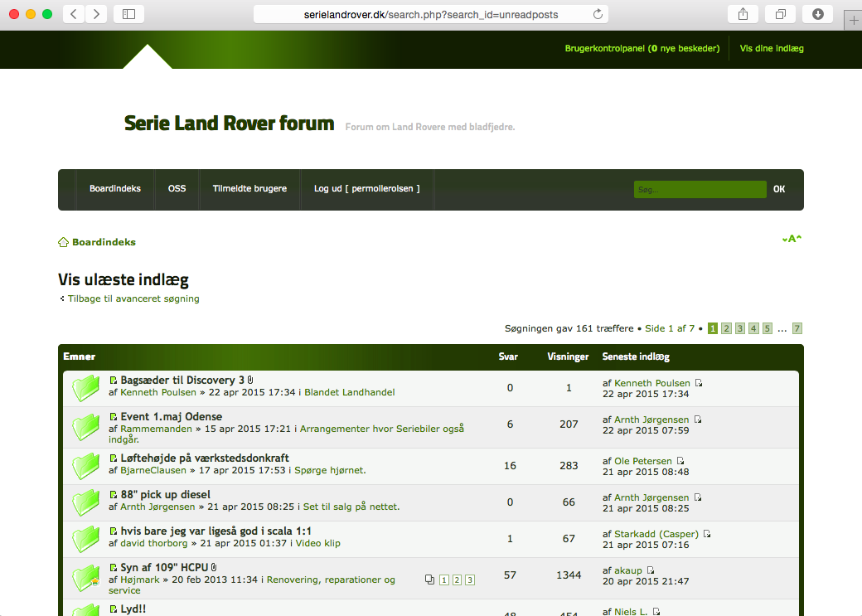
Task: Open the Video klip forum link
Action: click(317, 543)
